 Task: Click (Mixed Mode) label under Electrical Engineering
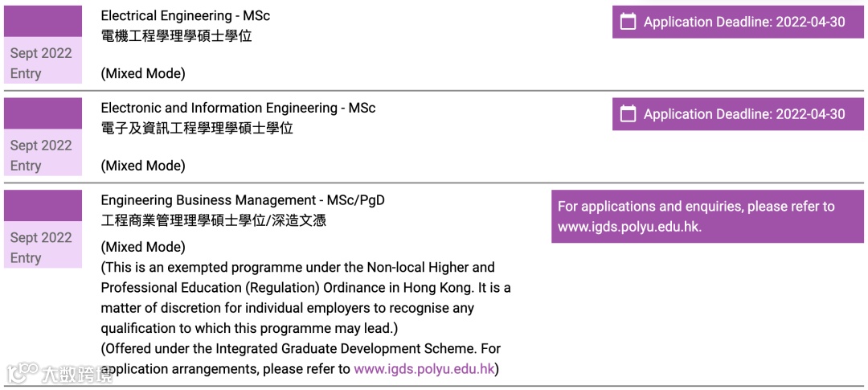tap(143, 74)
